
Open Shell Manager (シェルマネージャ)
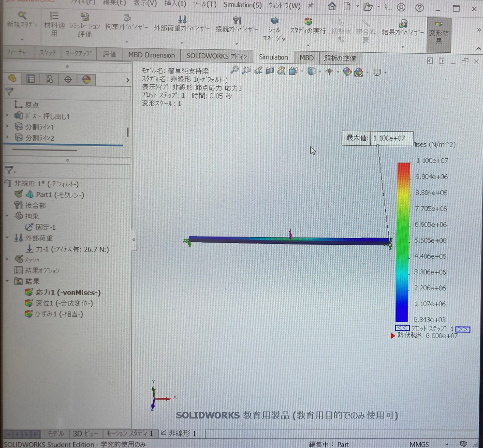274,30
